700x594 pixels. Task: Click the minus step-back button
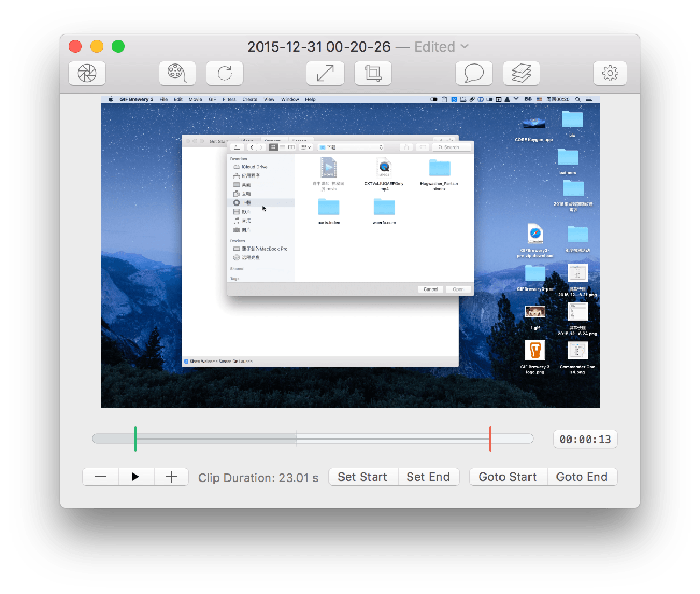(101, 477)
